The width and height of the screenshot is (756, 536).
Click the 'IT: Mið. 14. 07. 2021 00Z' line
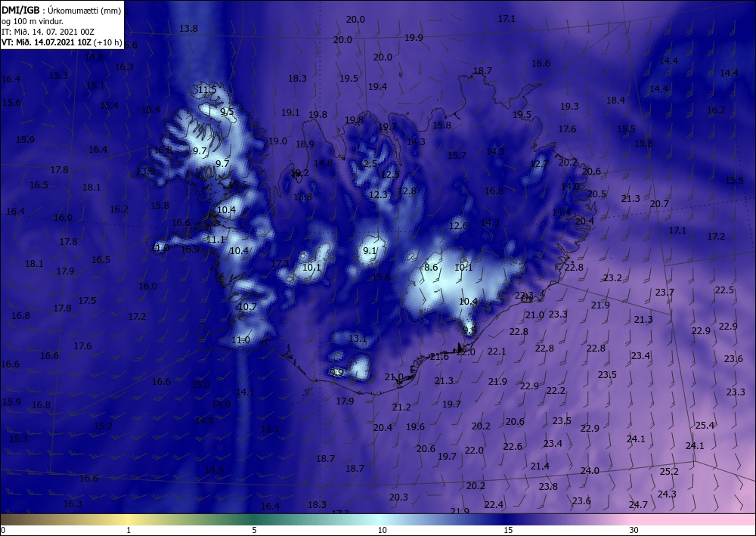[48, 32]
